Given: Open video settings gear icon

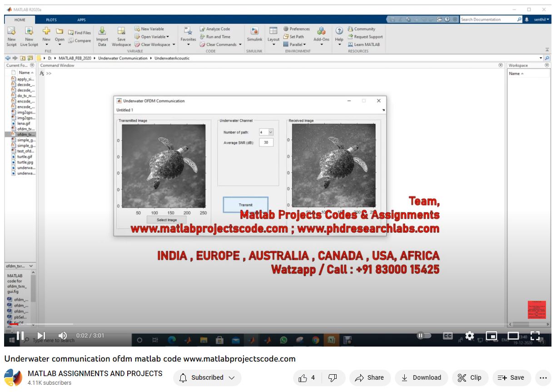Looking at the screenshot, I should click(x=470, y=336).
